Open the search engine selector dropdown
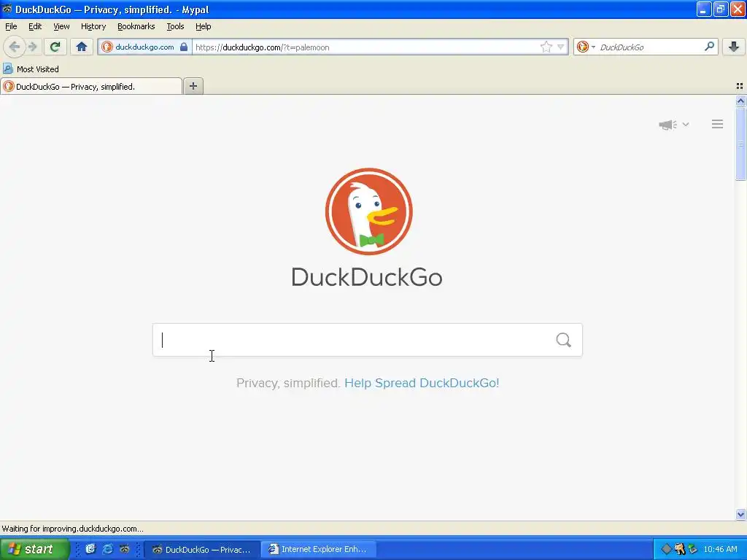The image size is (747, 560). (x=586, y=47)
